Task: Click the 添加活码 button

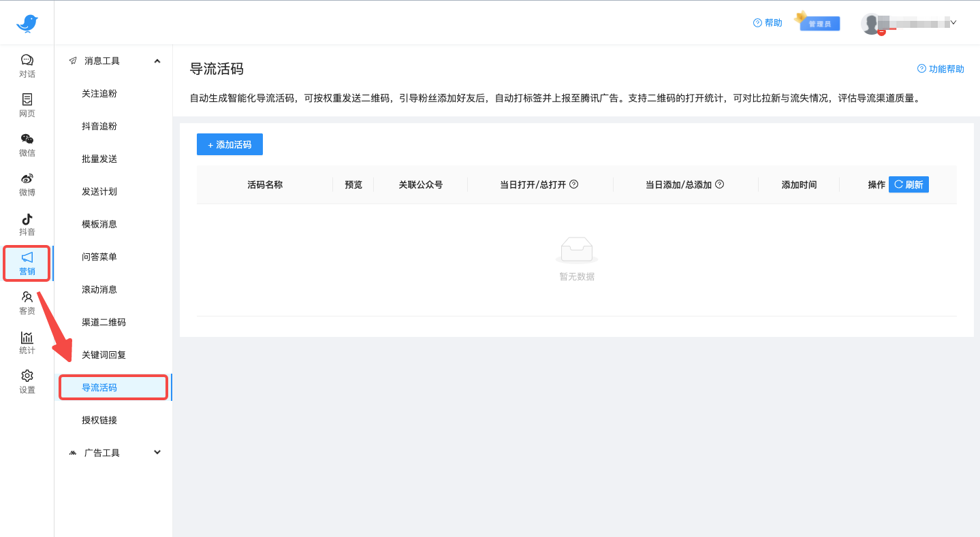Action: (230, 144)
